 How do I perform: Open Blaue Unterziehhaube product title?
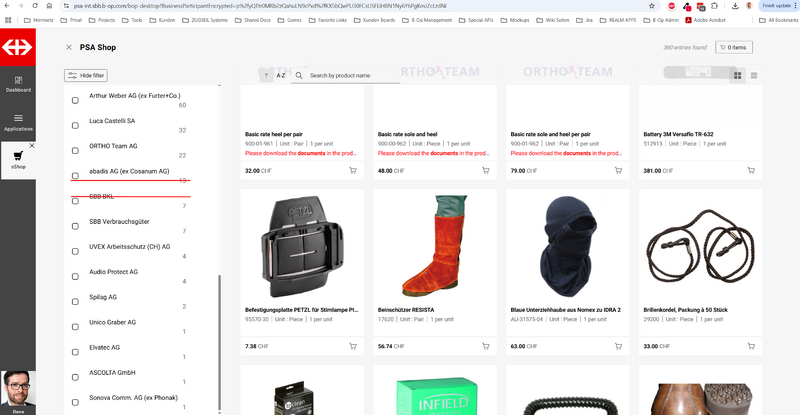[x=565, y=310]
